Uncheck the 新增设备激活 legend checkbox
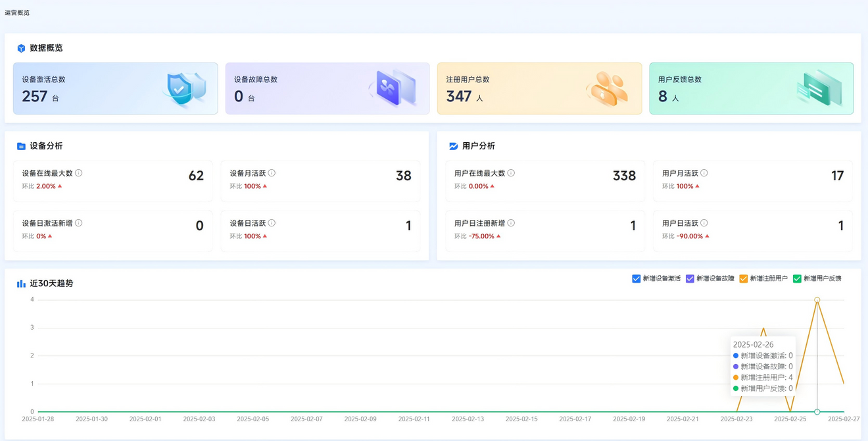868x441 pixels. click(x=636, y=279)
